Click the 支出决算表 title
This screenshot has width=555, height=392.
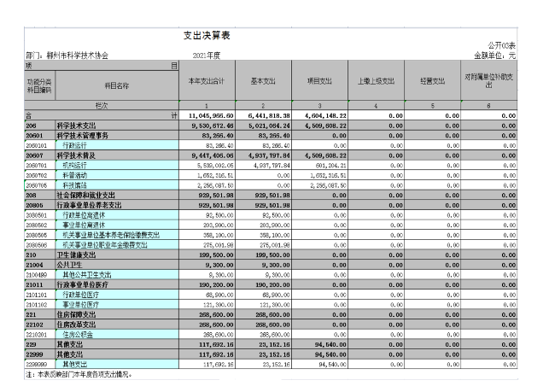click(x=209, y=35)
